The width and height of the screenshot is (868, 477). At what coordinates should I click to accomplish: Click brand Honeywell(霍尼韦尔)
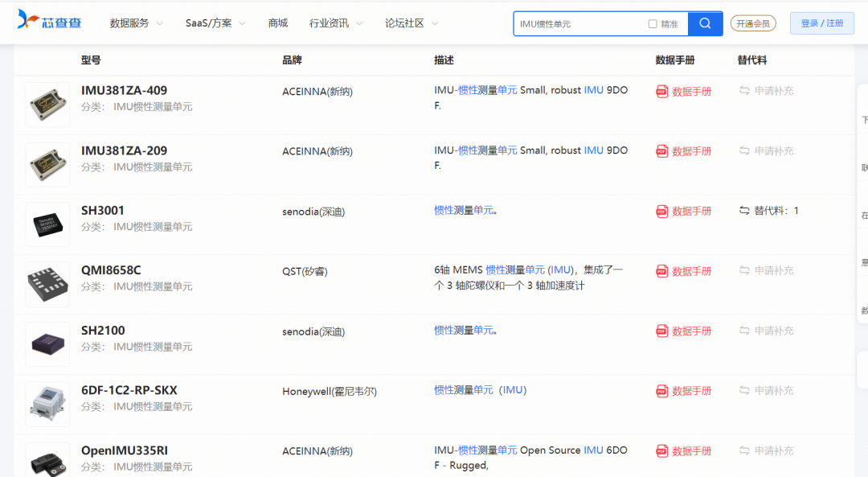click(330, 392)
